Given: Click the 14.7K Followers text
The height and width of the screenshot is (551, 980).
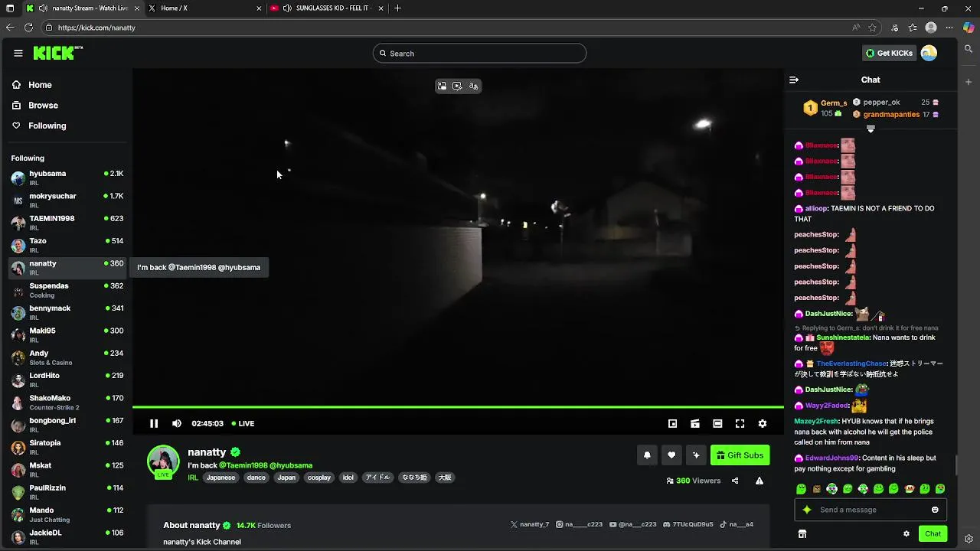Looking at the screenshot, I should coord(263,525).
